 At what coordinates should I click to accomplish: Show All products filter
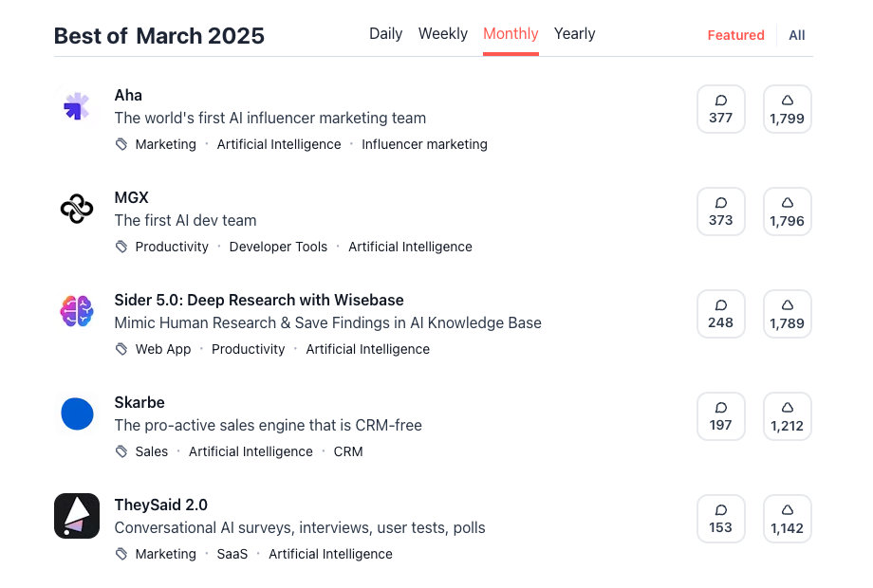tap(796, 35)
